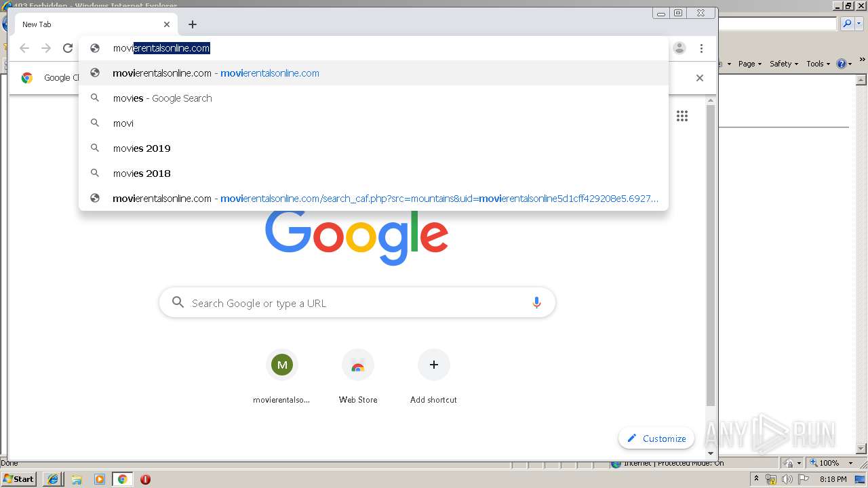868x488 pixels.
Task: Click the volume speaker tray icon
Action: 787,479
